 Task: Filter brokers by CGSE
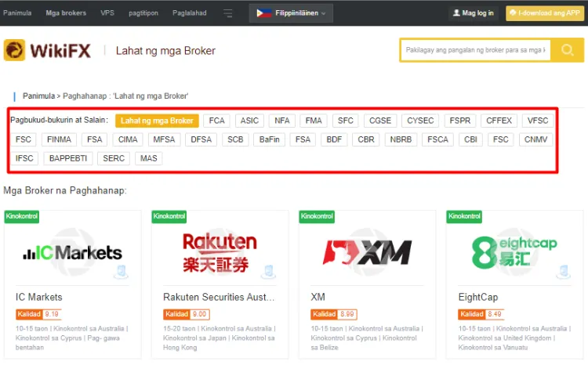(380, 121)
